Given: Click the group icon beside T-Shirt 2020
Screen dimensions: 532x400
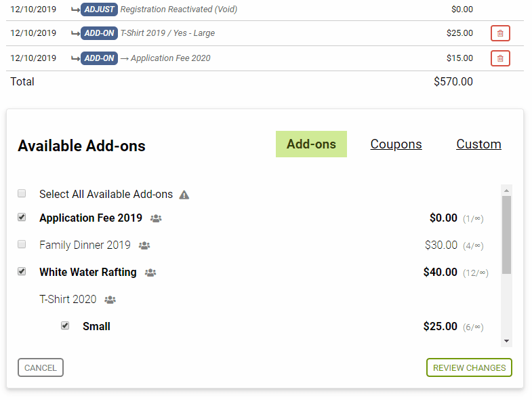Looking at the screenshot, I should [x=110, y=300].
